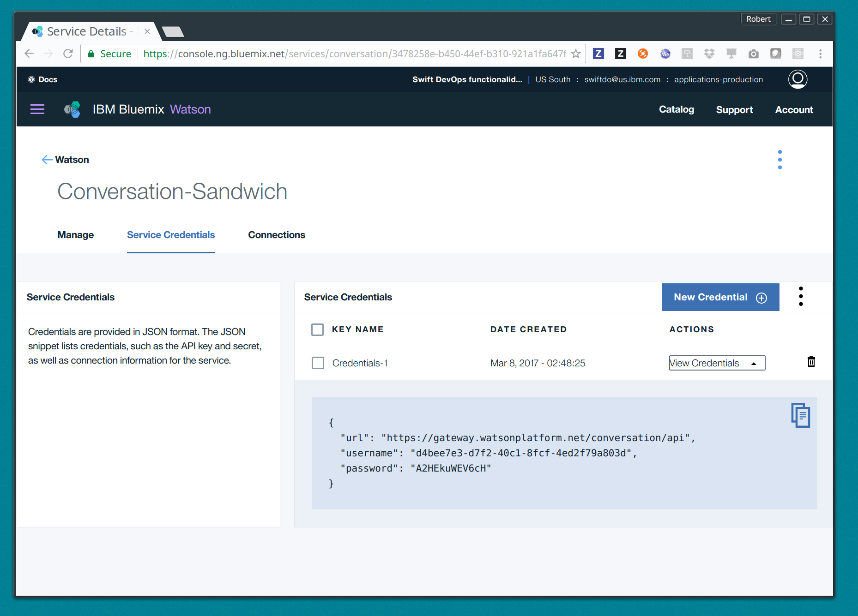Click the IBM Bluemix hexagon logo
This screenshot has height=616, width=858.
point(73,109)
